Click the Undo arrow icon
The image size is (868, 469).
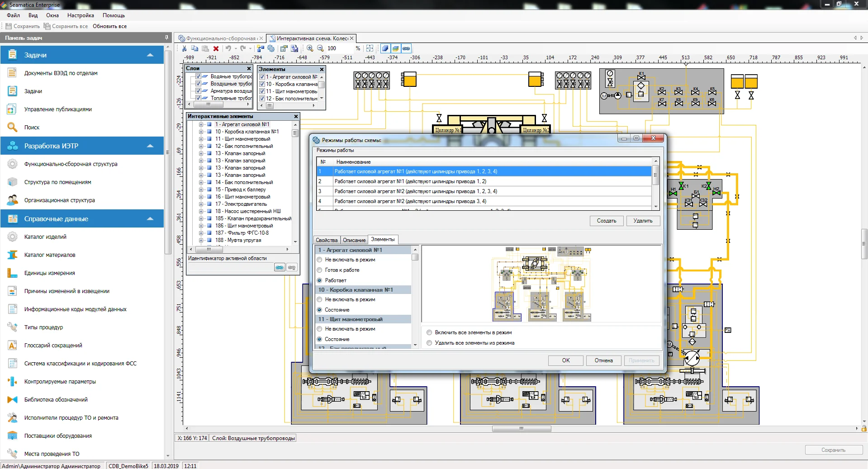pos(228,48)
